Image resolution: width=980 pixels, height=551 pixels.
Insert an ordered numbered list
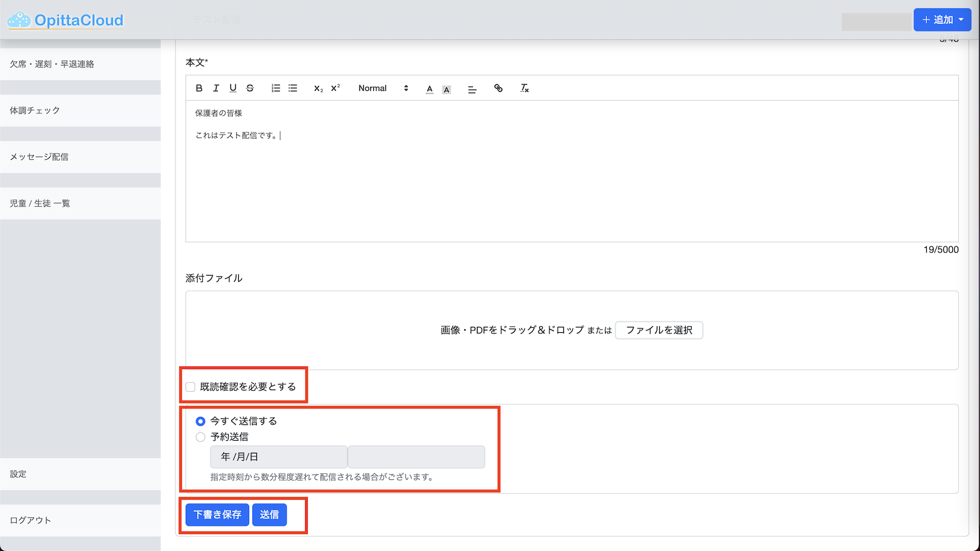coord(276,88)
